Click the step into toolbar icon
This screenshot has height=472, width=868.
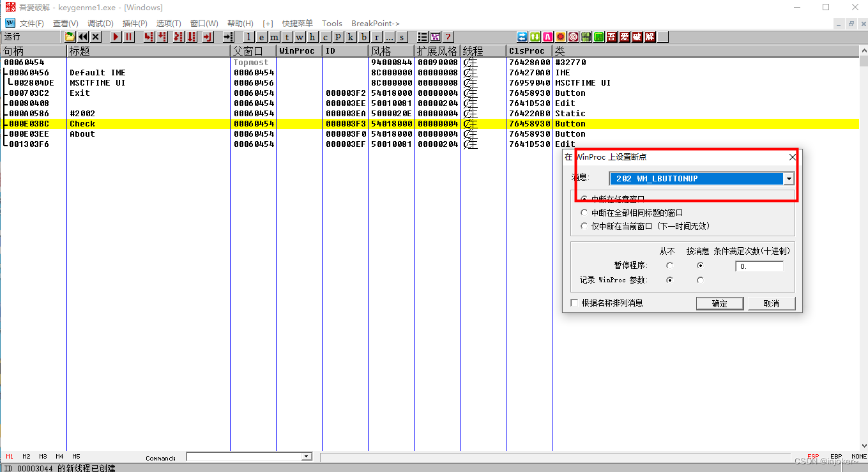pyautogui.click(x=149, y=37)
